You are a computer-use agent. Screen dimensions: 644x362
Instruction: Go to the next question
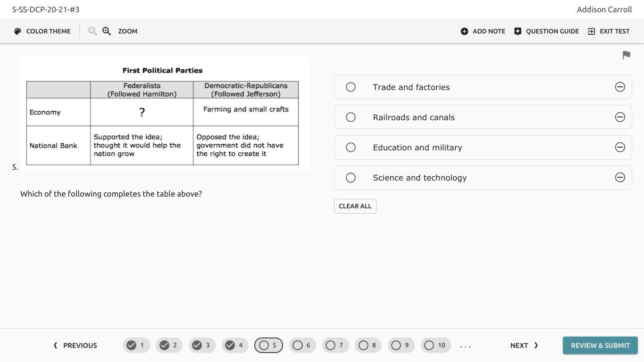[x=524, y=346]
